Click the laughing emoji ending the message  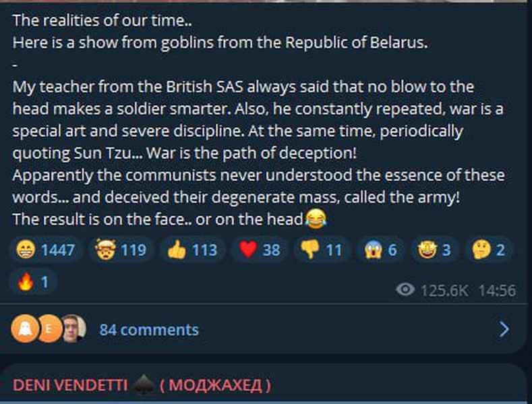(x=316, y=219)
